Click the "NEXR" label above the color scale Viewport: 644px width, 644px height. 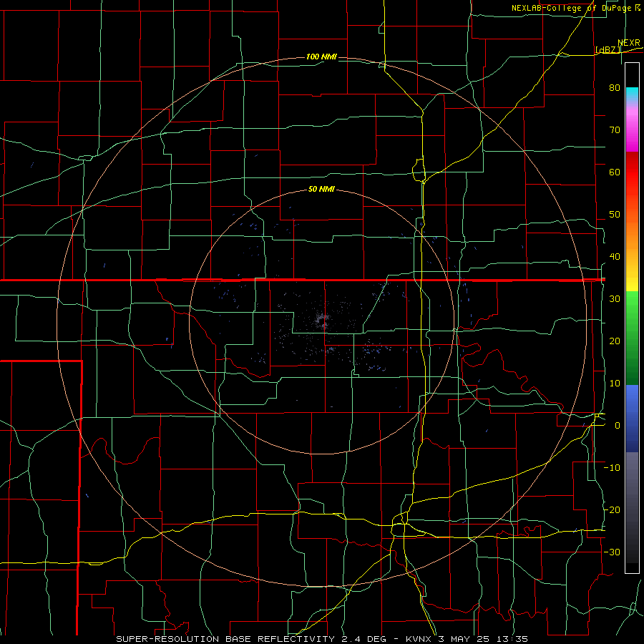[629, 43]
